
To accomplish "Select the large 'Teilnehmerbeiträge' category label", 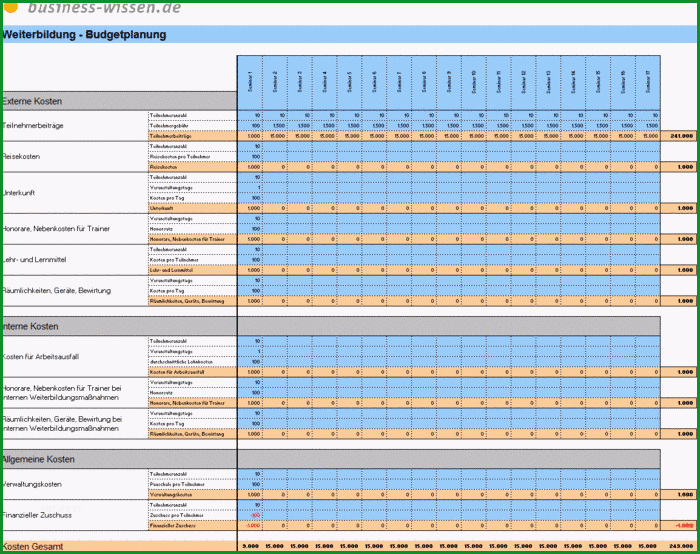I will point(33,125).
